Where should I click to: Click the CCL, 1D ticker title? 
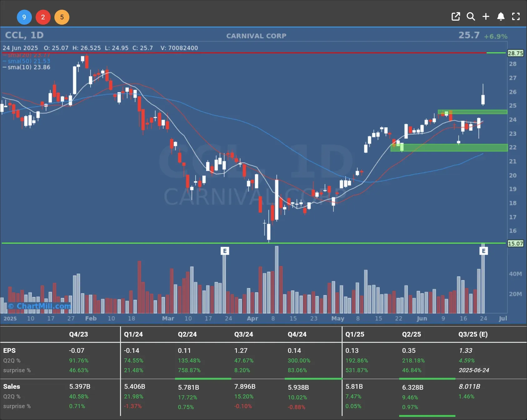tap(24, 35)
